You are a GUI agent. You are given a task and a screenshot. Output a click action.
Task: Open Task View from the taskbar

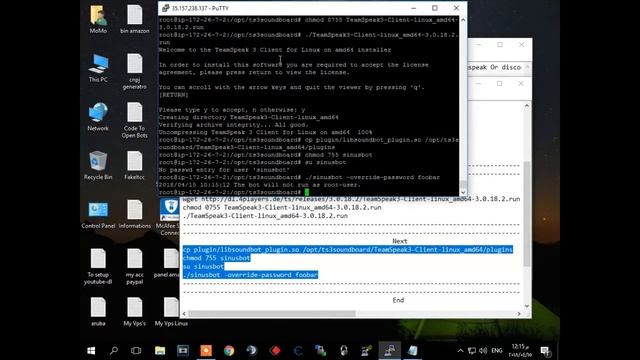pos(136,351)
